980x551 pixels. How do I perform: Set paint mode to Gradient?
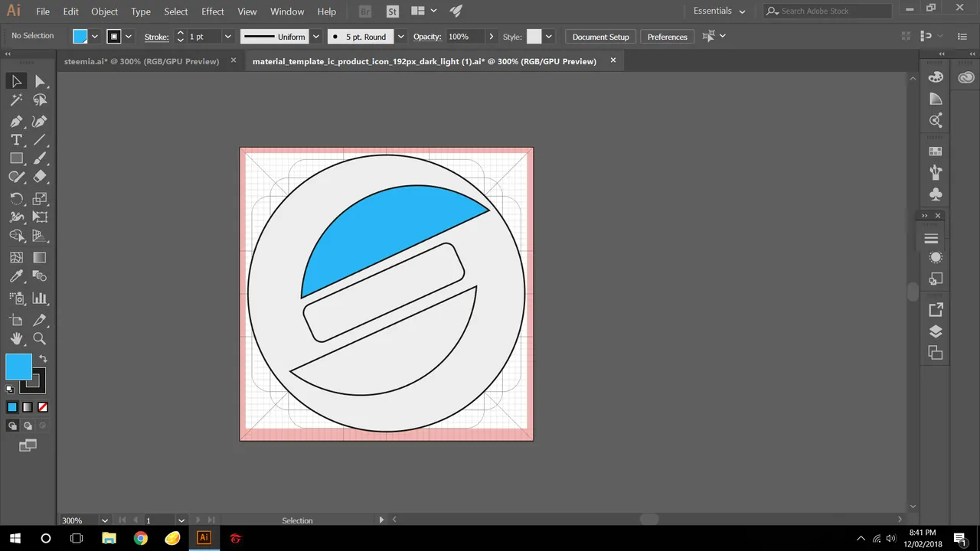click(28, 407)
